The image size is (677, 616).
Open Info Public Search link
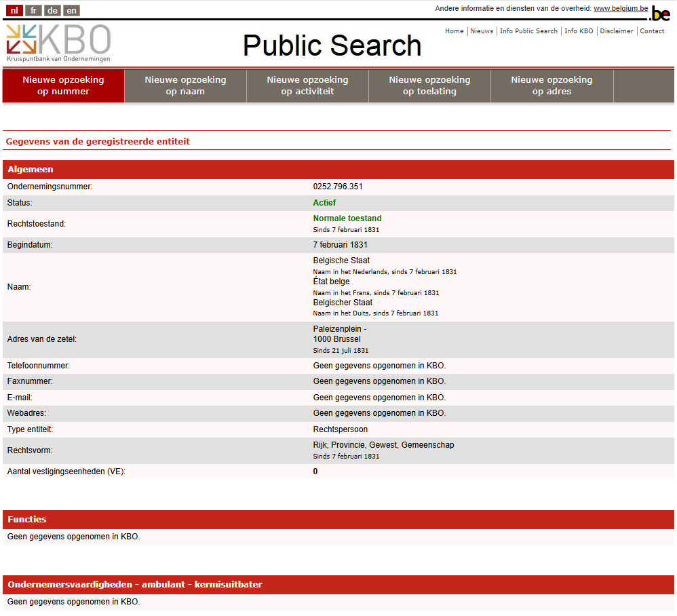click(528, 31)
